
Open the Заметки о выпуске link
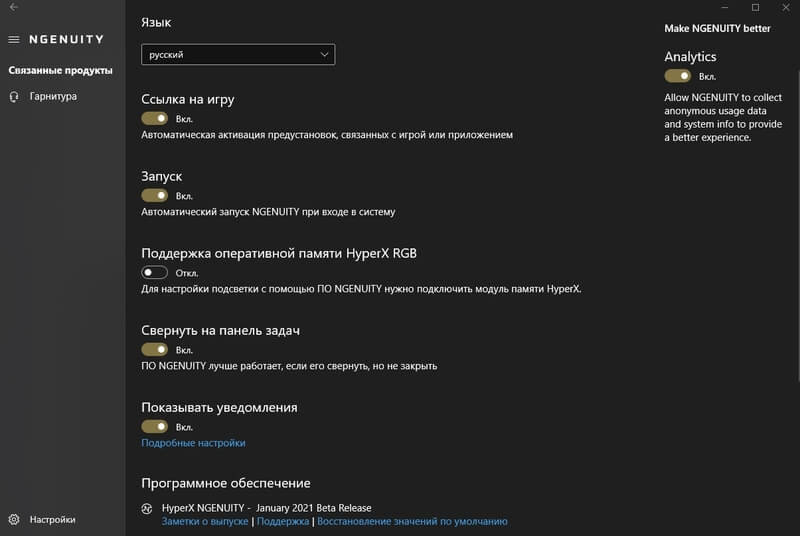point(205,521)
